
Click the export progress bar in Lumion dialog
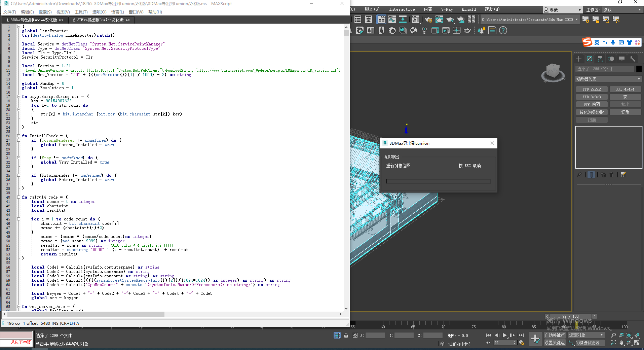438,181
